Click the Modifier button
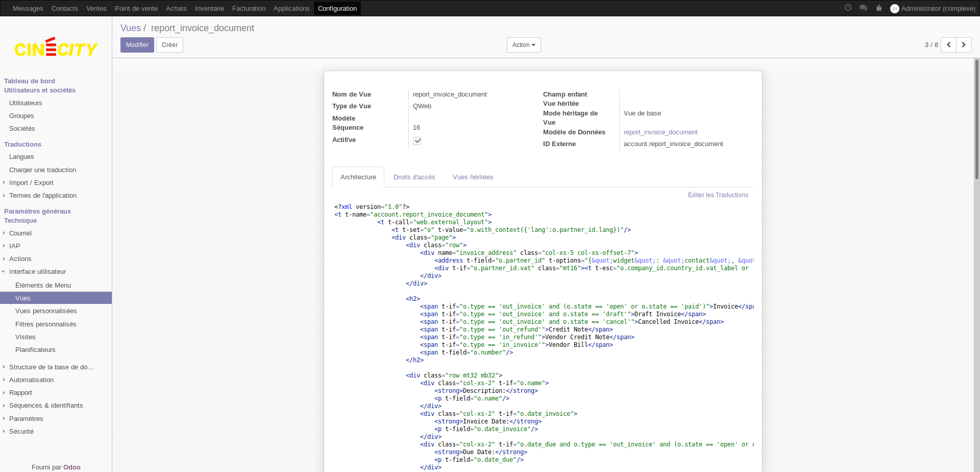The image size is (980, 472). point(137,45)
